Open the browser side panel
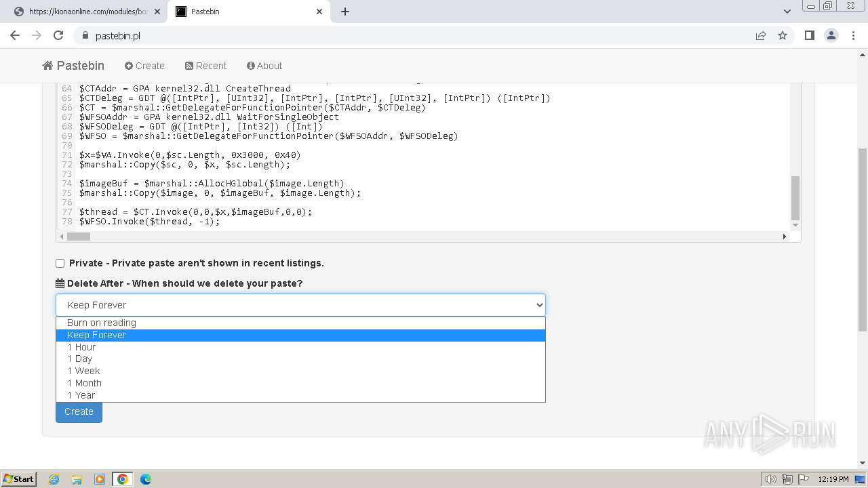Viewport: 868px width, 488px height. (809, 35)
